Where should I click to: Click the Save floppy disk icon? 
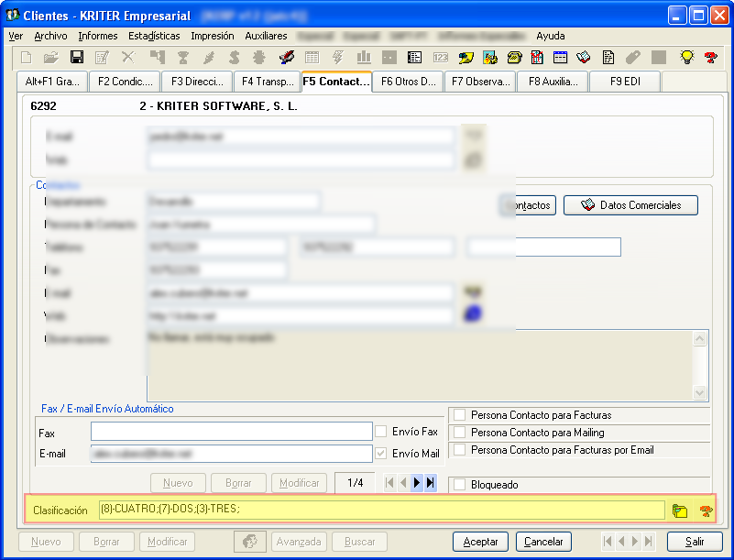tap(77, 57)
